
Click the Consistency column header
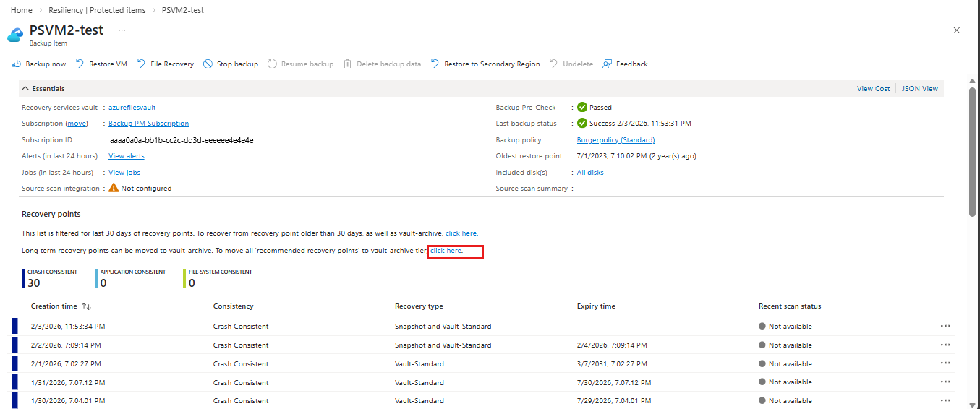pyautogui.click(x=234, y=306)
